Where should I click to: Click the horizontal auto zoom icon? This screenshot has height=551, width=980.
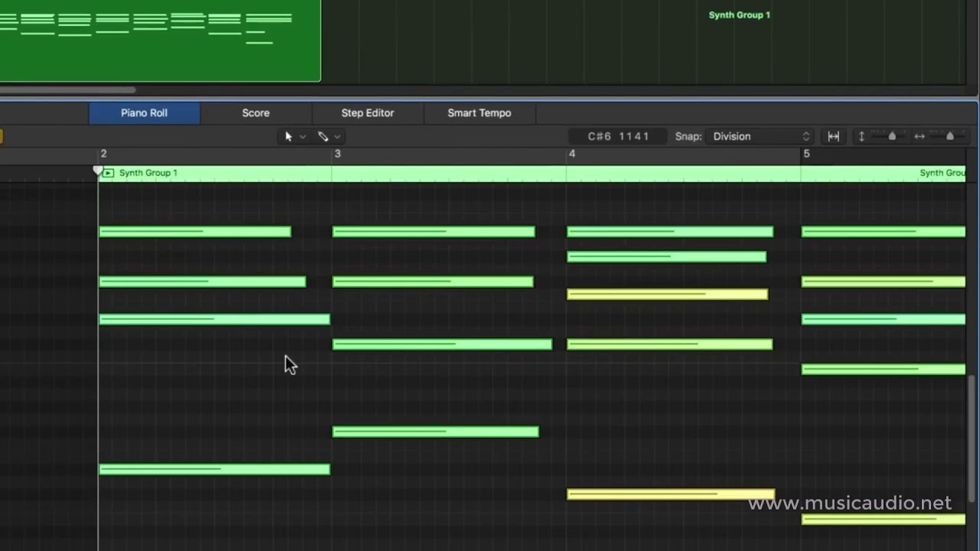point(834,136)
